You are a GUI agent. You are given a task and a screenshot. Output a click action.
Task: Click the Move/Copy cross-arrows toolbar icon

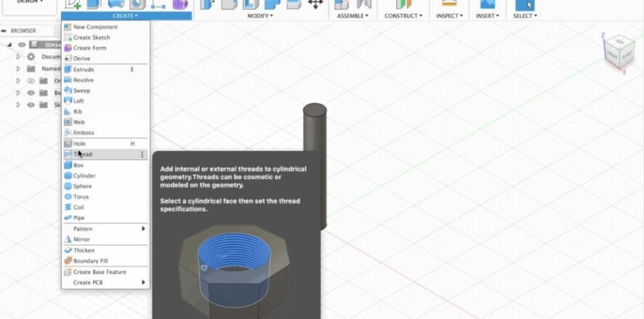(x=315, y=4)
